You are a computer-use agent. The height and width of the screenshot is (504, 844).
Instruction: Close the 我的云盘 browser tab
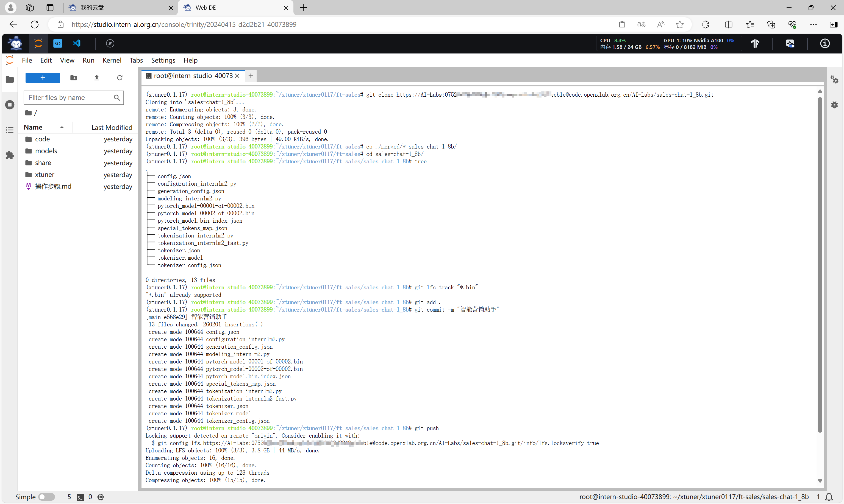point(171,8)
